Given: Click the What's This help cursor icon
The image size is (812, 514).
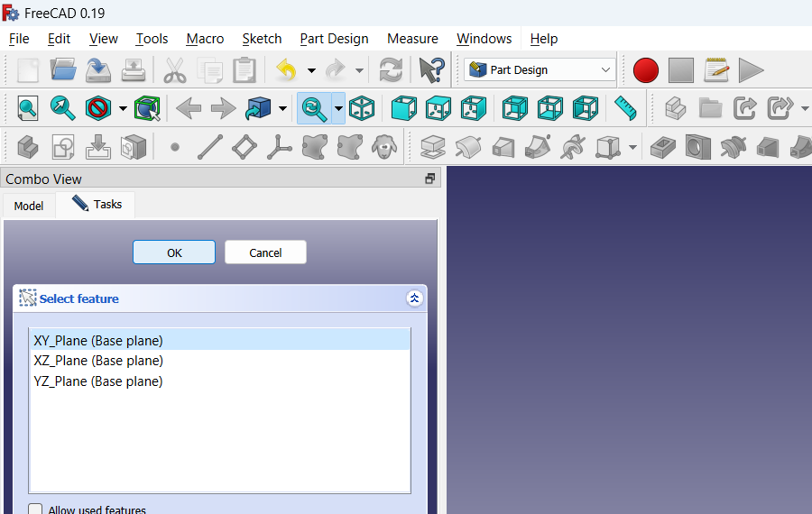Looking at the screenshot, I should pyautogui.click(x=431, y=69).
